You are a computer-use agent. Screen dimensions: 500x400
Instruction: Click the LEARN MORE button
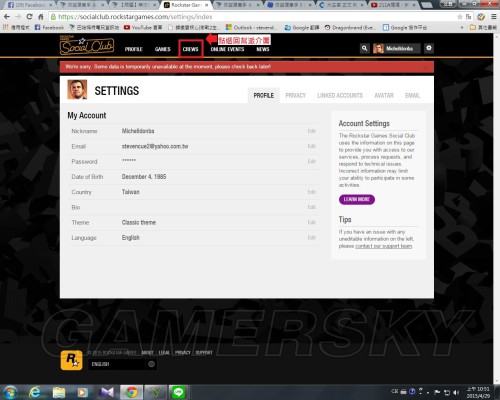click(x=357, y=199)
